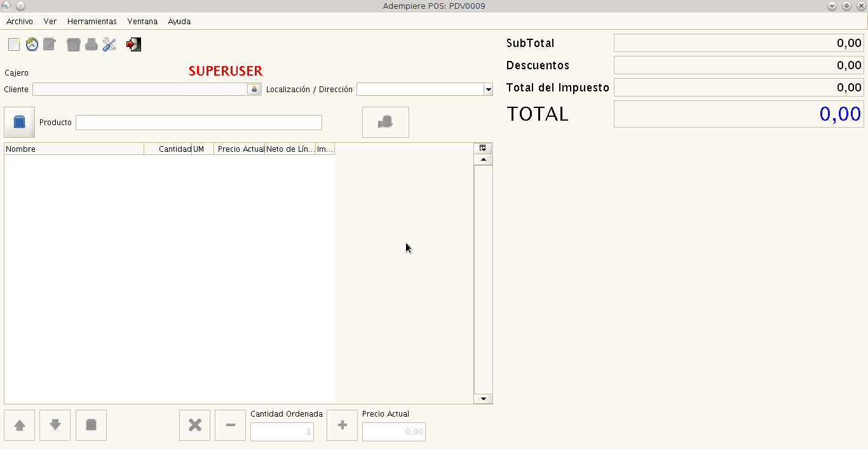Click the SubTotal value field
This screenshot has width=868, height=449.
tap(739, 43)
